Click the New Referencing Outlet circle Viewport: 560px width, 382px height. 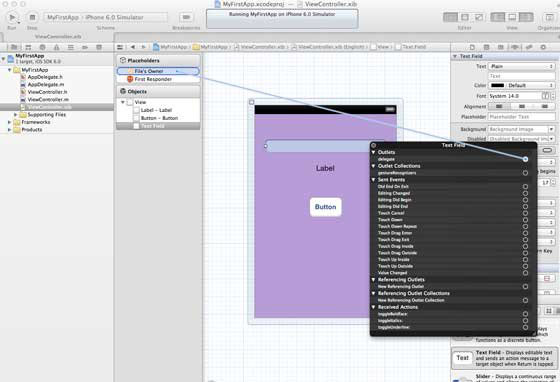(x=525, y=286)
